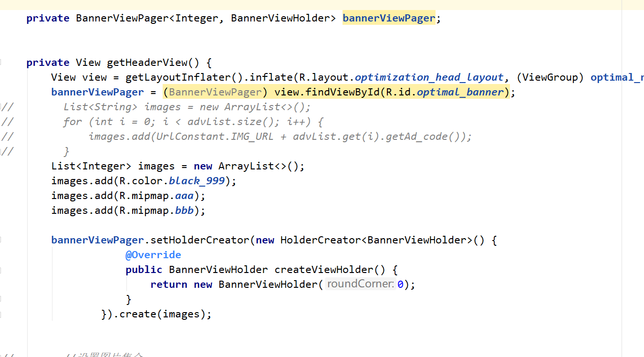Click the @Override annotation text
Image resolution: width=644 pixels, height=357 pixels.
153,254
